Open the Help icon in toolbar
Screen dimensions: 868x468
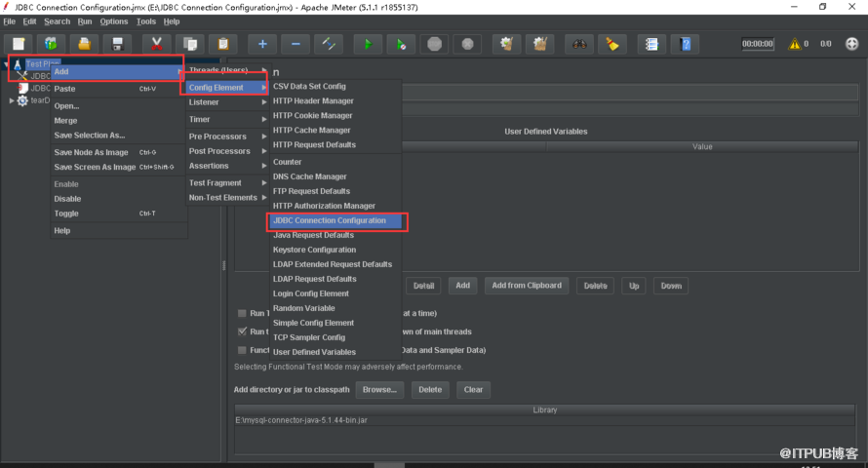(687, 44)
